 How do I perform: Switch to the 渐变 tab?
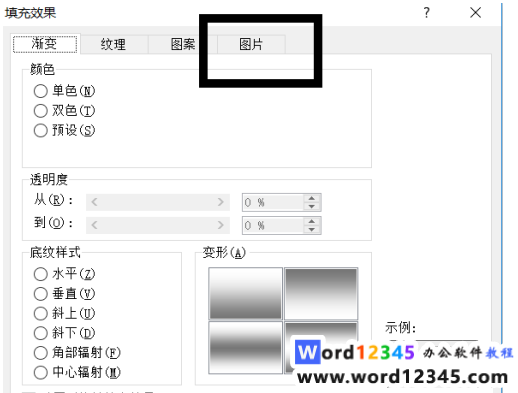point(45,44)
